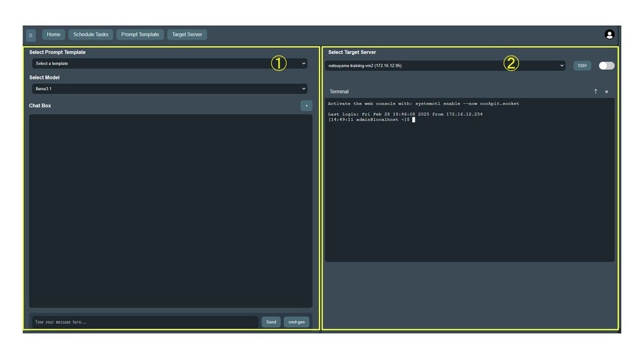Navigate to Target Server page
Screen dimensions: 644x363
pyautogui.click(x=187, y=35)
